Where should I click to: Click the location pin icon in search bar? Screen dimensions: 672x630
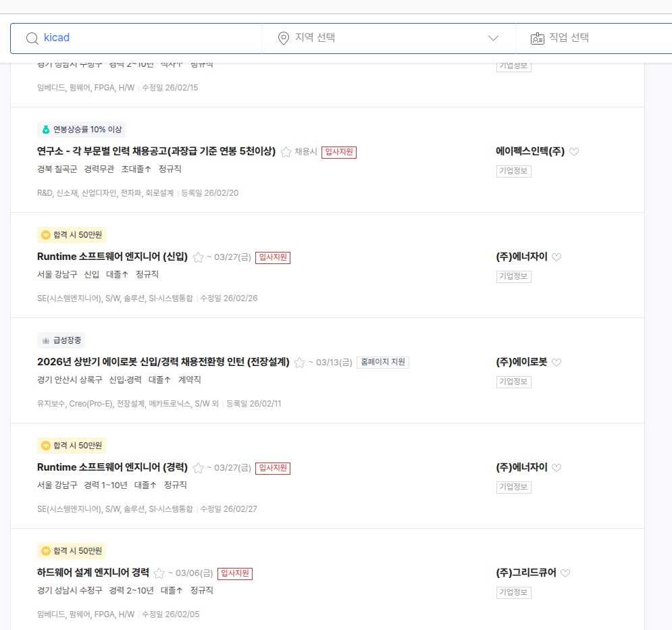[x=284, y=38]
